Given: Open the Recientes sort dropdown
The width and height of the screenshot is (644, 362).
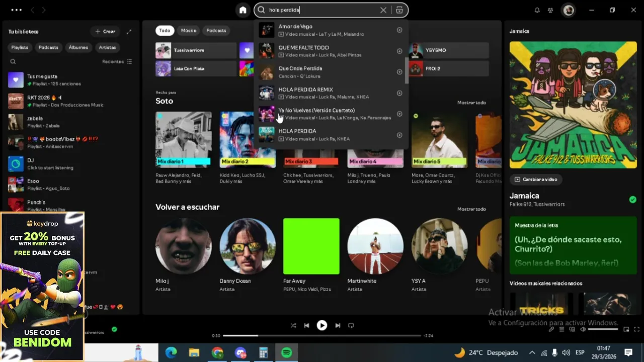Looking at the screenshot, I should pyautogui.click(x=117, y=62).
